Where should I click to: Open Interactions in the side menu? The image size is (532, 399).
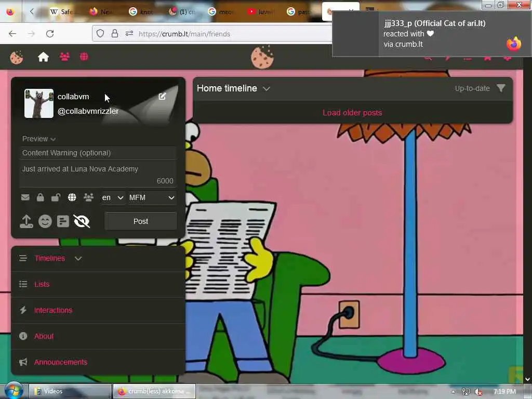(54, 310)
